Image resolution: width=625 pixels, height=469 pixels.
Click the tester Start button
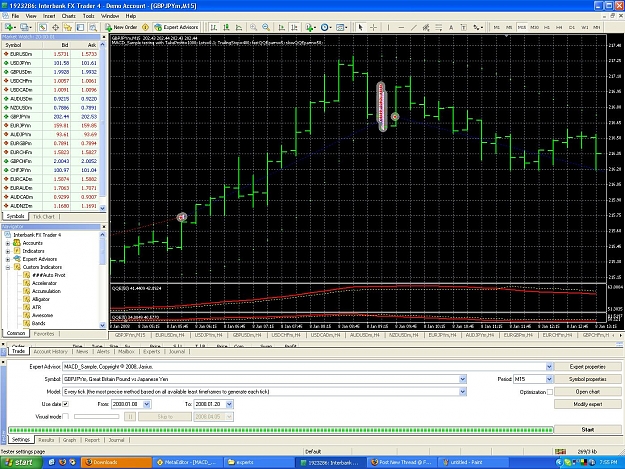(588, 430)
